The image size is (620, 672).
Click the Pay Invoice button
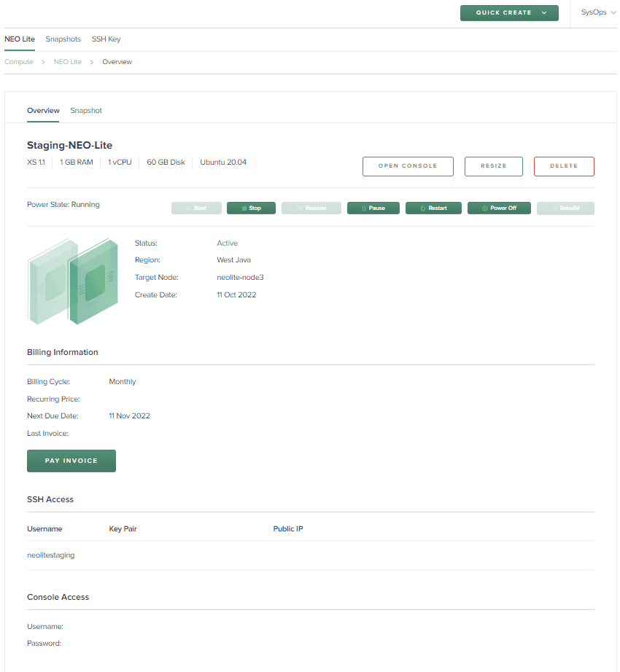71,461
